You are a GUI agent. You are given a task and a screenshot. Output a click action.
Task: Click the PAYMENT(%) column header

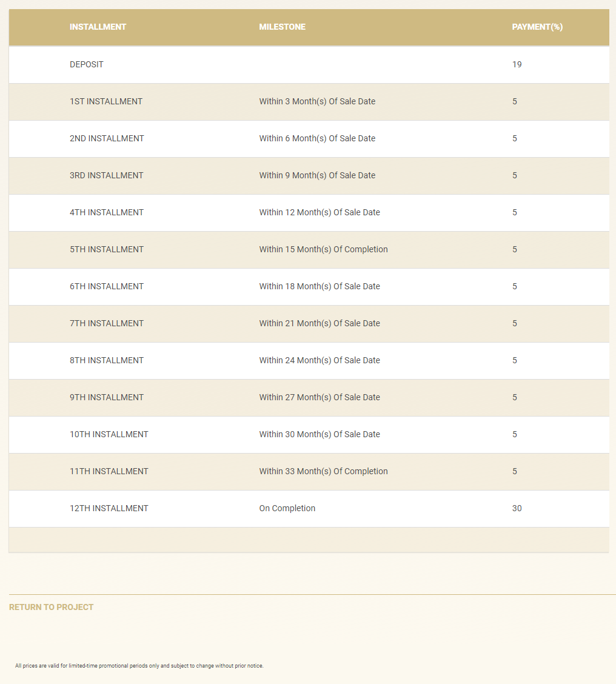pyautogui.click(x=537, y=27)
